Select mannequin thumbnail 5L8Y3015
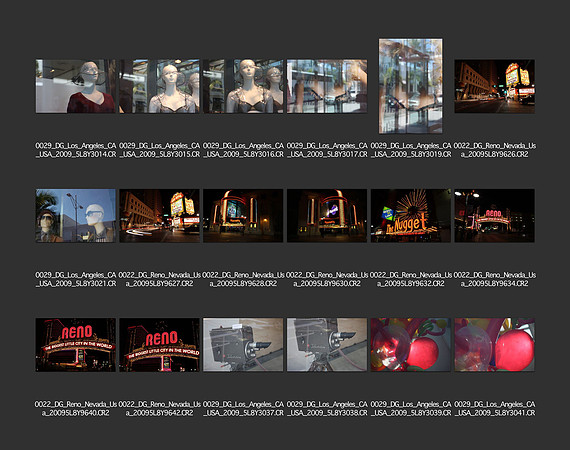 [160, 86]
